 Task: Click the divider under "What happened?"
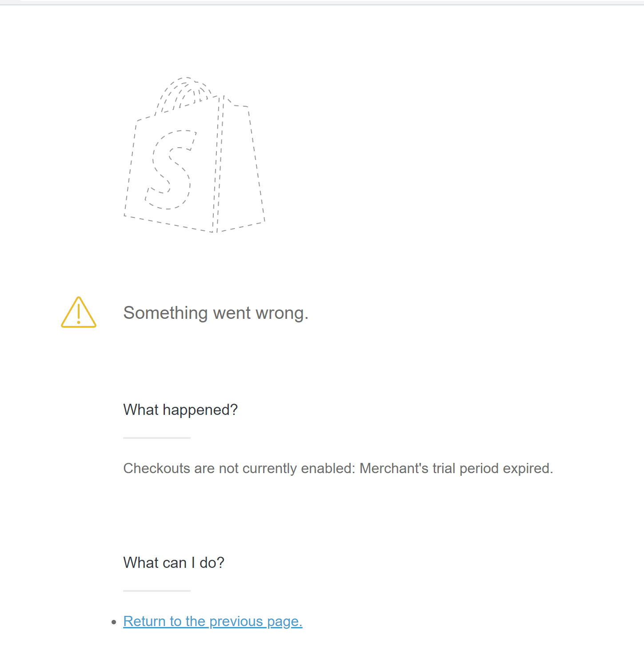pos(157,438)
